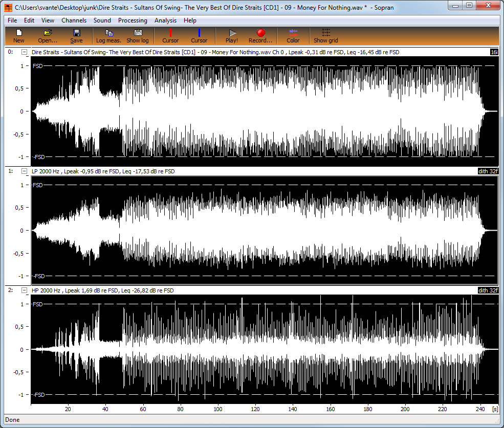Click the 100 second mark on time axis
The image size is (504, 428).
(218, 409)
